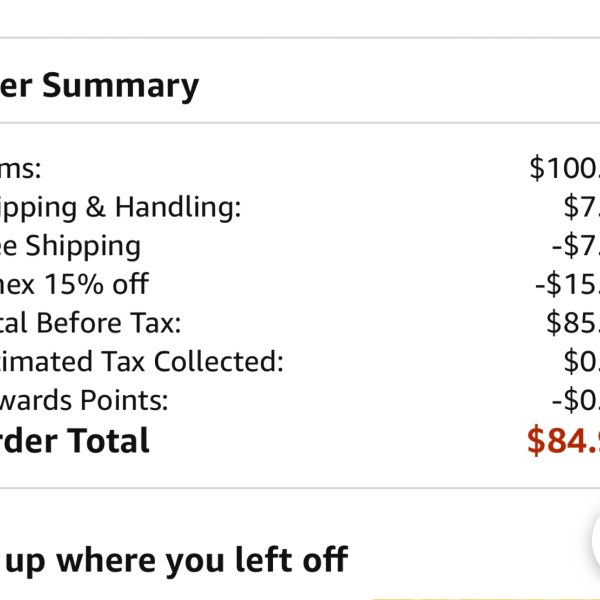Select the Items row label

(x=20, y=169)
